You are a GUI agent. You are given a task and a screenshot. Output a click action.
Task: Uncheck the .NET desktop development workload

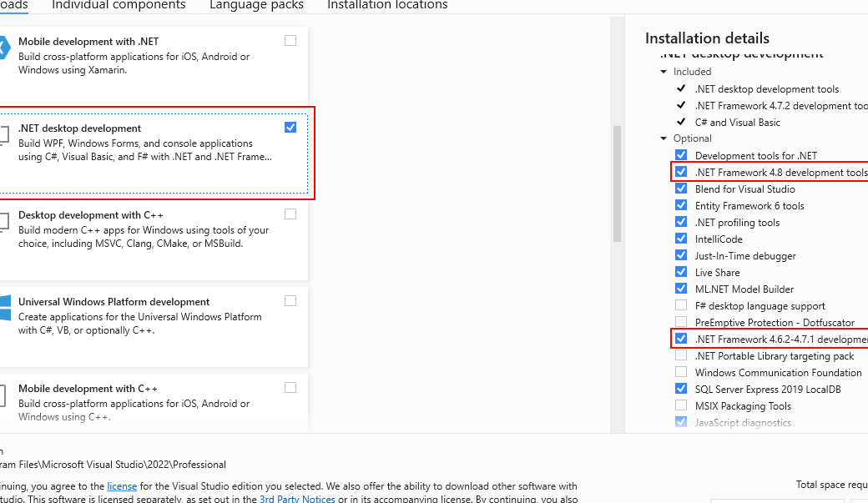tap(290, 128)
